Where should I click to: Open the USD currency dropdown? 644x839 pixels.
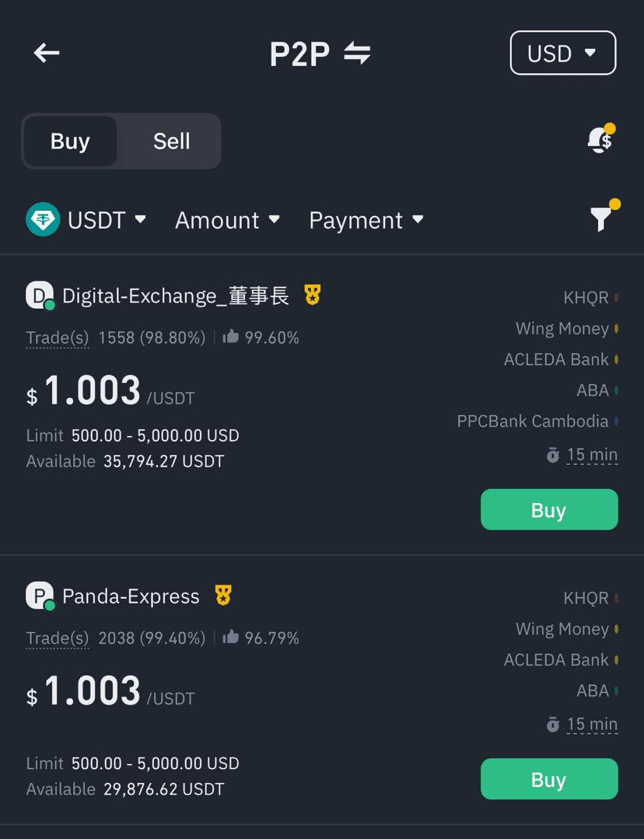pos(562,53)
